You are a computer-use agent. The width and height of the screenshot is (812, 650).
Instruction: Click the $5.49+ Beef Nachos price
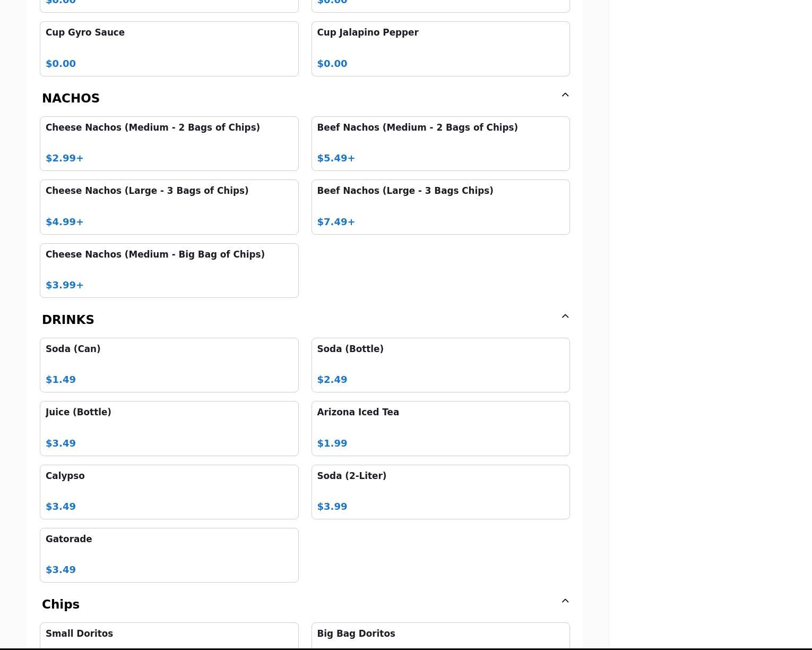pyautogui.click(x=336, y=158)
